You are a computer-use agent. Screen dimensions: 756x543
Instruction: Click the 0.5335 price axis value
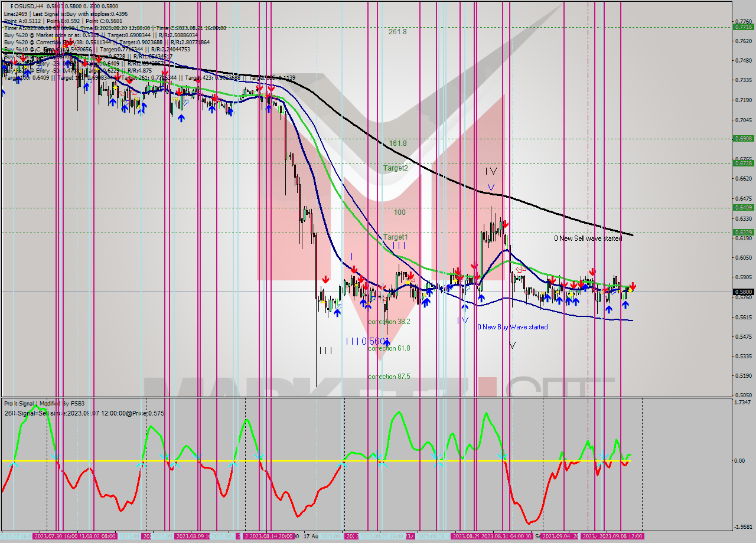point(743,356)
